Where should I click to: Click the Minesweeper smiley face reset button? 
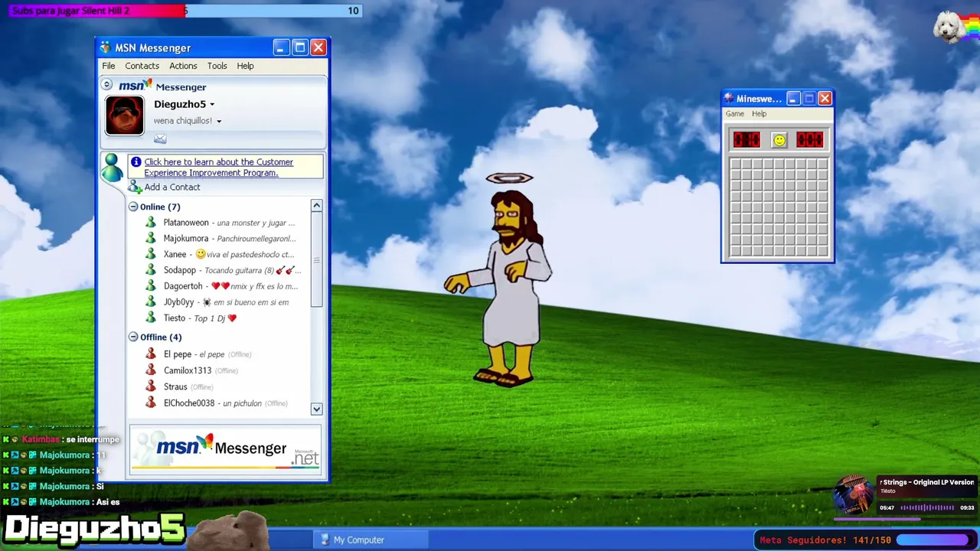pyautogui.click(x=779, y=140)
